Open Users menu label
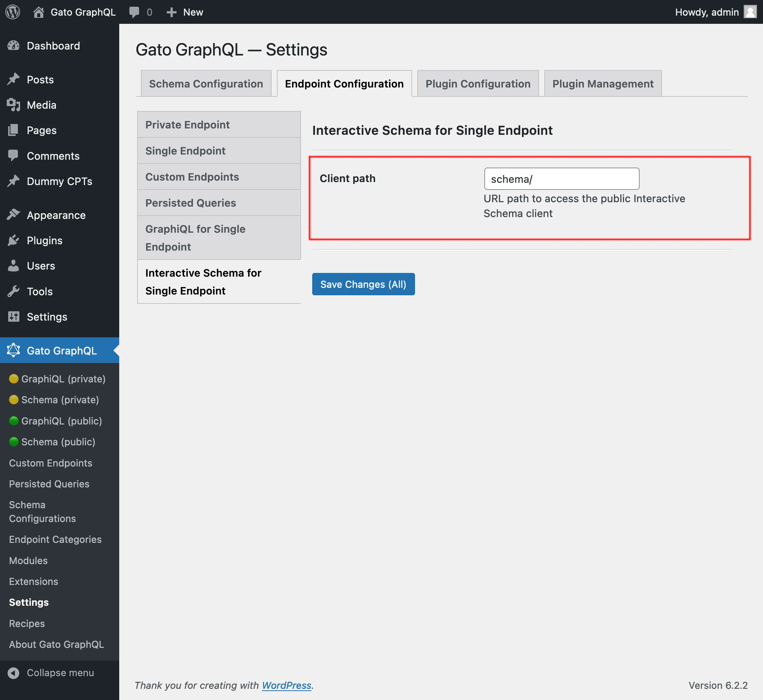 [x=41, y=266]
